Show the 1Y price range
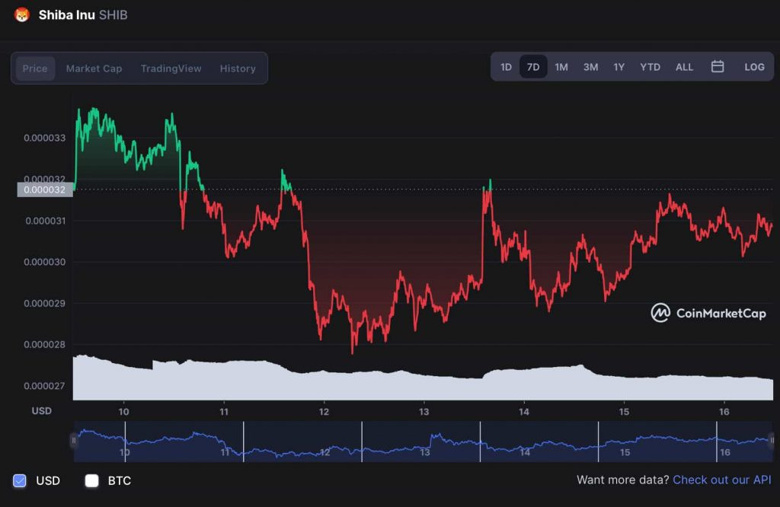780x507 pixels. point(619,67)
